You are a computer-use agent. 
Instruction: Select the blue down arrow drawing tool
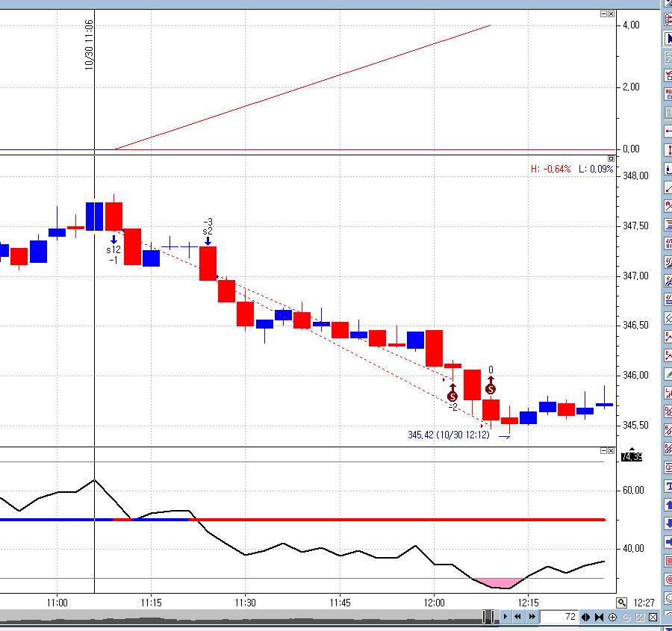tap(668, 523)
